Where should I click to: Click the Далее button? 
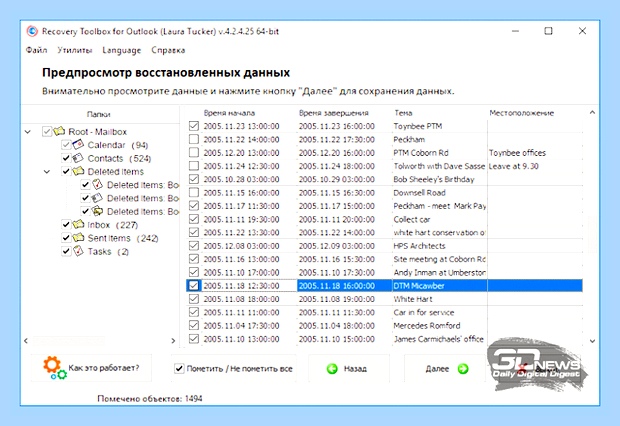(x=444, y=369)
